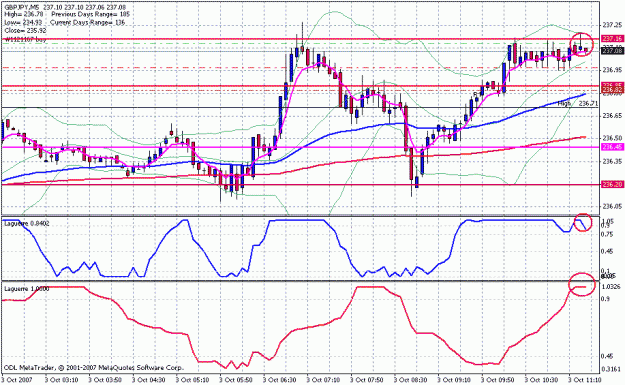Click the black 237.08 current price tag
Image resolution: width=625 pixels, height=385 pixels.
[612, 51]
